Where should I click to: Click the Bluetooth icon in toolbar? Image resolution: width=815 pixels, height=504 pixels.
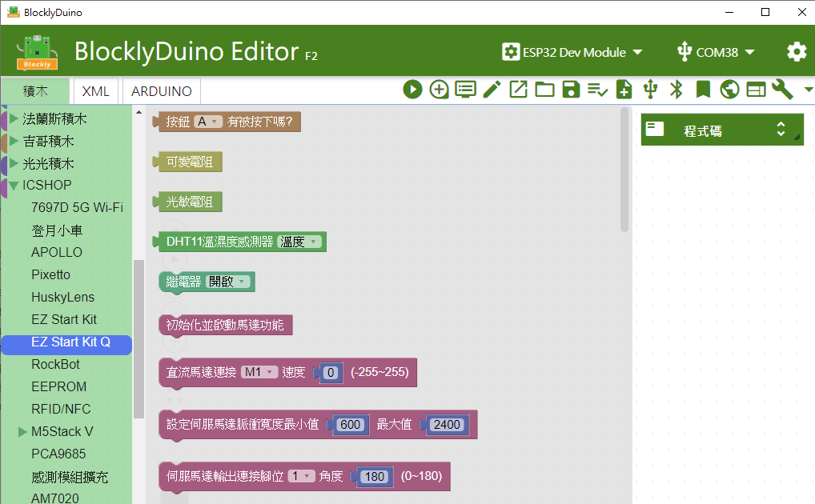coord(676,90)
